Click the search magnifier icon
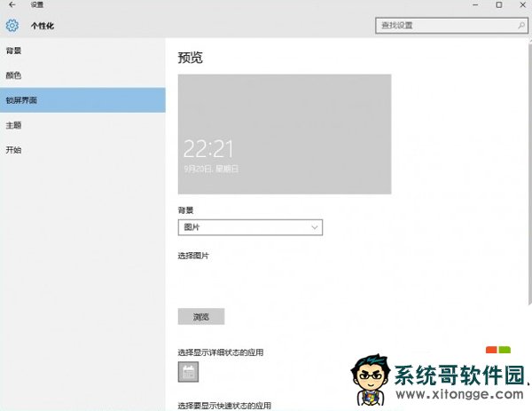Viewport: 532px width, 411px height. 521,25
